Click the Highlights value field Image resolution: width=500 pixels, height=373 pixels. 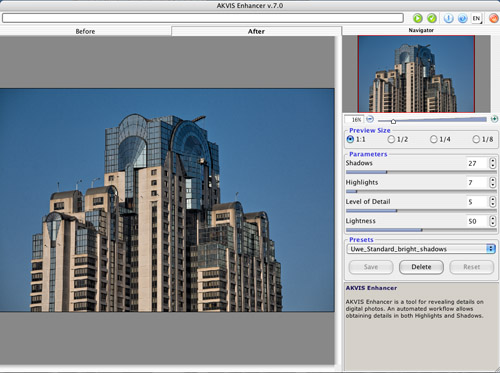477,183
